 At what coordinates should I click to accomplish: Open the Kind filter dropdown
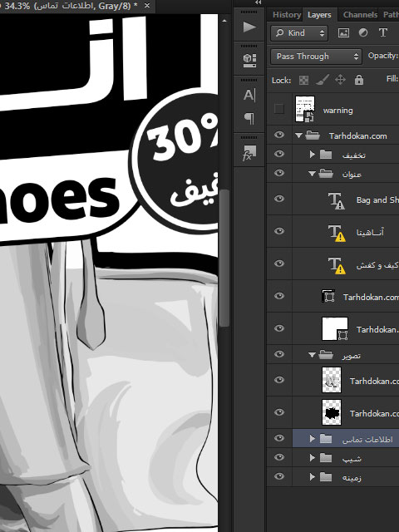299,33
